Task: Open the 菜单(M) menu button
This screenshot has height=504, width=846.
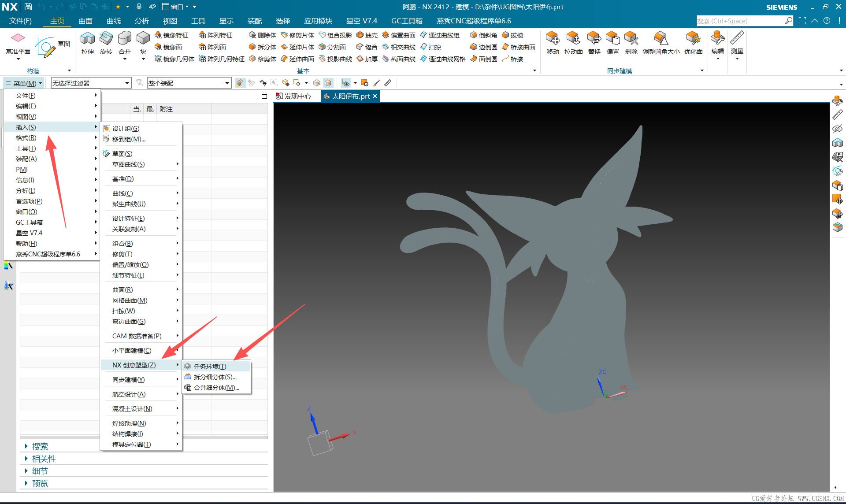Action: pos(24,83)
